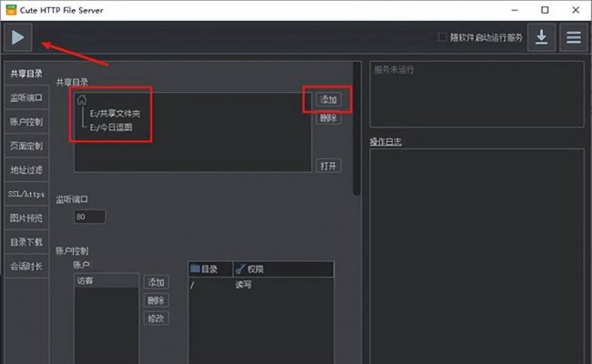592x364 pixels.
Task: Open the 图片预览 tab
Action: [x=26, y=218]
